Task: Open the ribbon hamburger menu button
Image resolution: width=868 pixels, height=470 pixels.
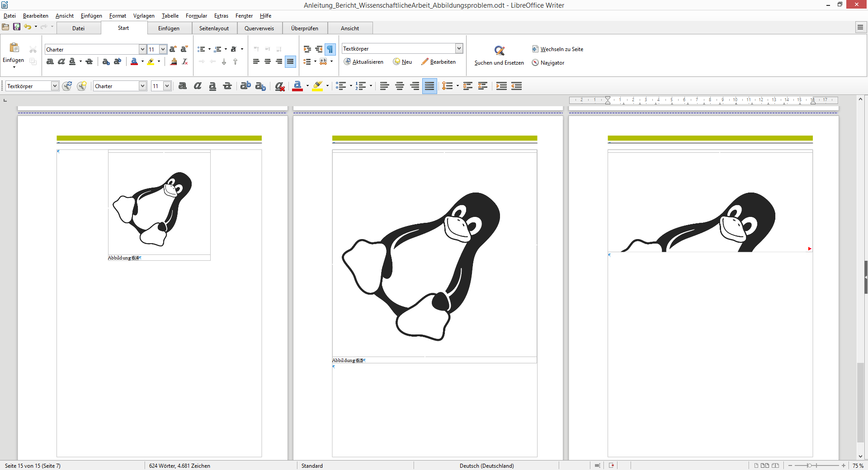Action: tap(860, 28)
